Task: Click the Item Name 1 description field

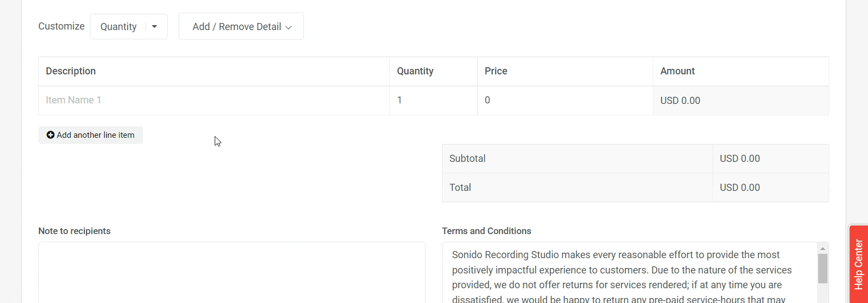Action: coord(214,101)
